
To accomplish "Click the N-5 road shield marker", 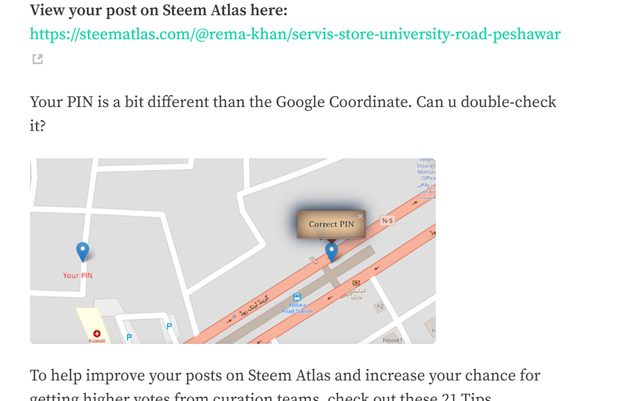I will point(387,220).
